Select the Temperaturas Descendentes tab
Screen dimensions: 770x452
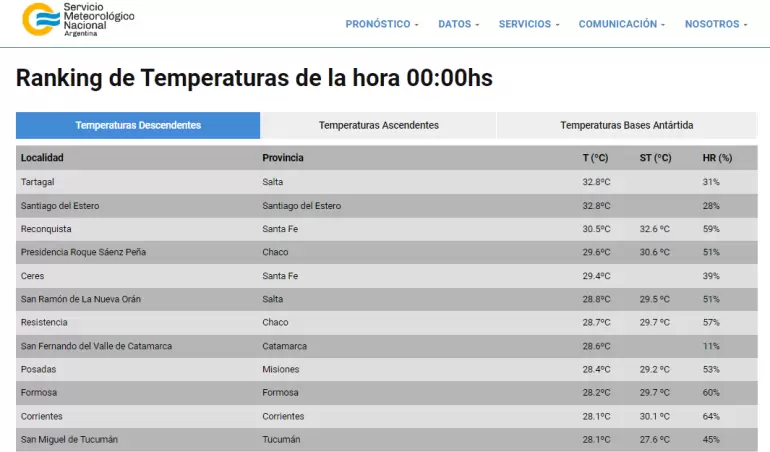(x=138, y=125)
